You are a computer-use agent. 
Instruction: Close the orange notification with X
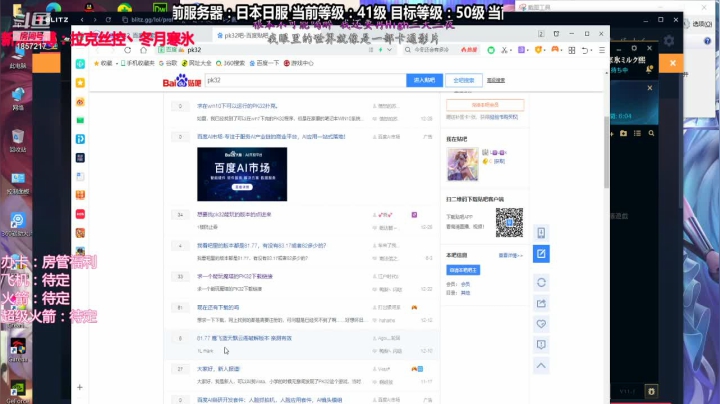[673, 63]
